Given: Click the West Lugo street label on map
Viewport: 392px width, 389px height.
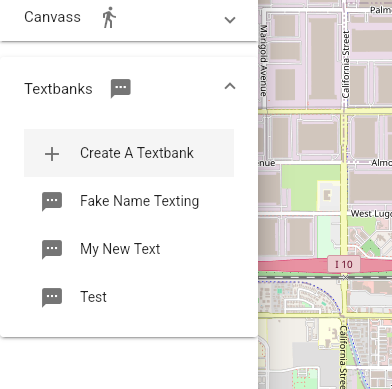Looking at the screenshot, I should [371, 213].
